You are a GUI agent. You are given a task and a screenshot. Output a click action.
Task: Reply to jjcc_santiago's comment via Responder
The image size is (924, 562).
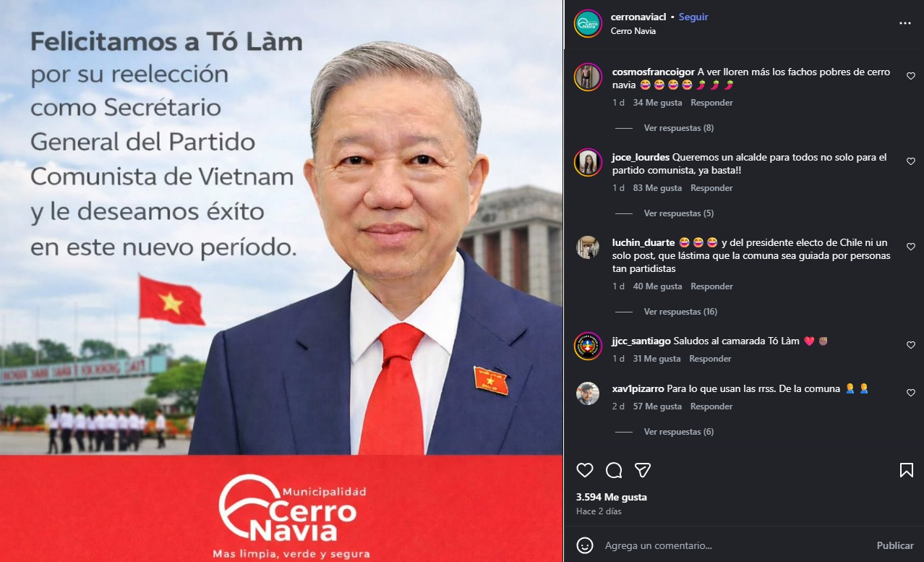(710, 359)
